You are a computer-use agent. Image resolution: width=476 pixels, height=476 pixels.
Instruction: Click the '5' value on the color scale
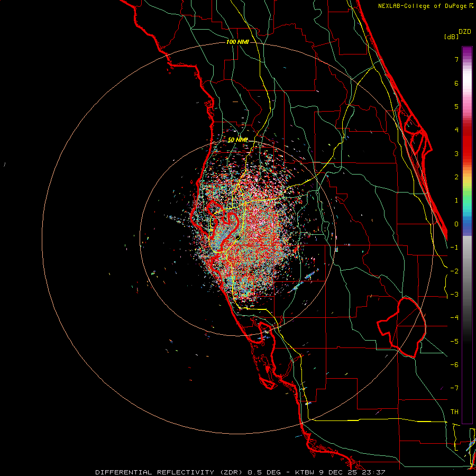tap(456, 106)
